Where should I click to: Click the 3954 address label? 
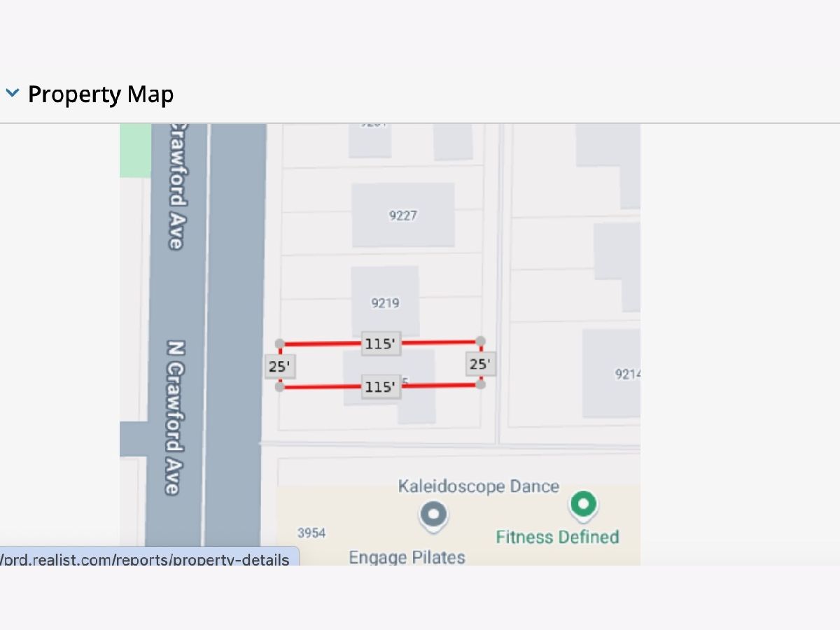tap(311, 533)
